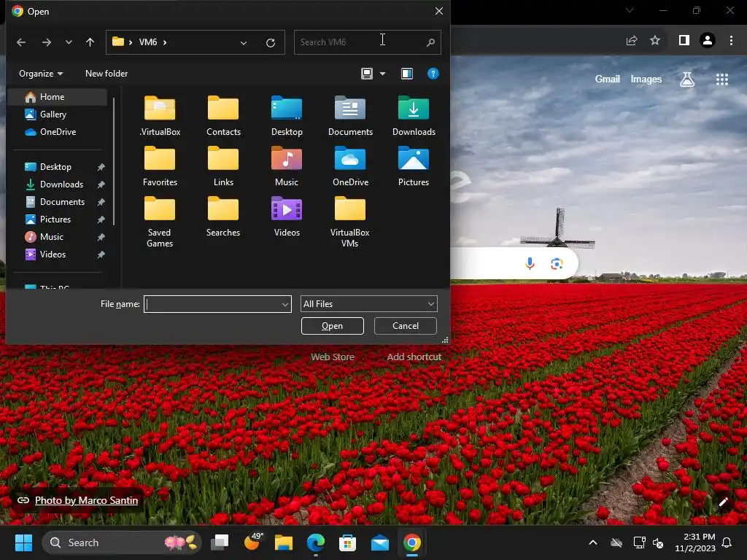Open the Contacts folder
The width and height of the screenshot is (747, 560).
(x=223, y=116)
